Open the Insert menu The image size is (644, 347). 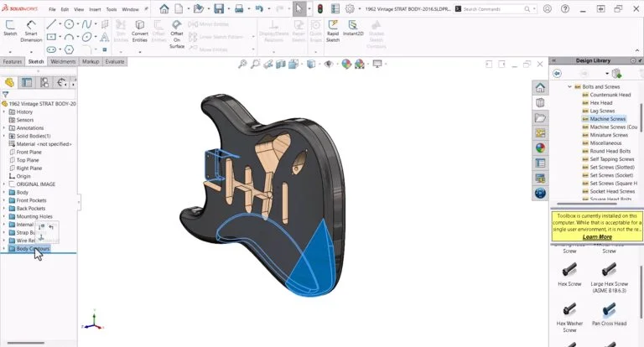pyautogui.click(x=93, y=9)
